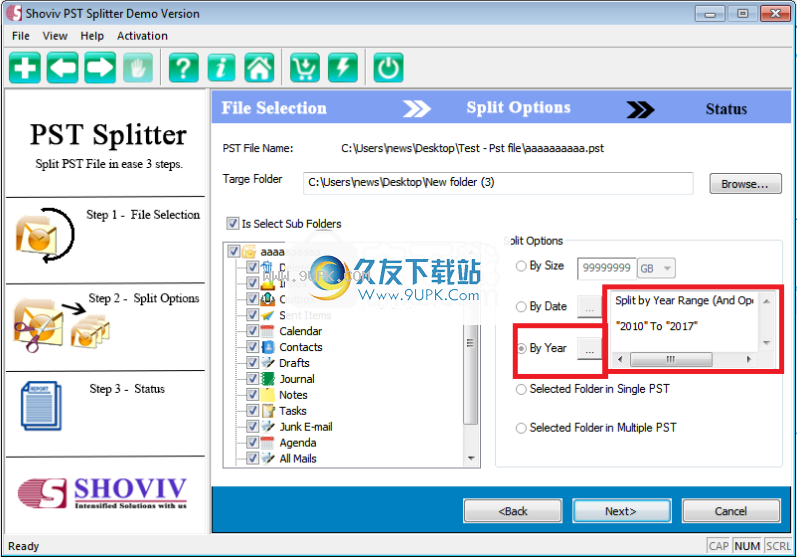Uncheck the Contacts folder checkbox
Viewport: 797px width, 557px height.
[x=252, y=347]
